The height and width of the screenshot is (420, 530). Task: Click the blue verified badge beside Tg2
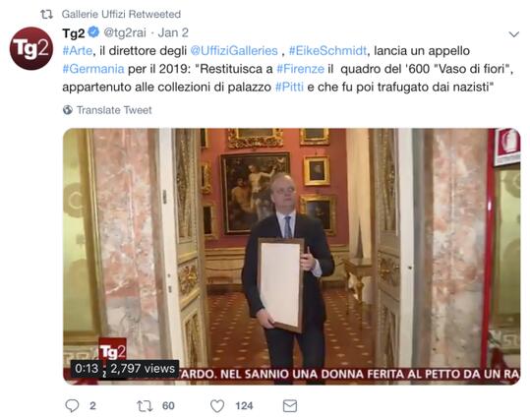[x=93, y=32]
